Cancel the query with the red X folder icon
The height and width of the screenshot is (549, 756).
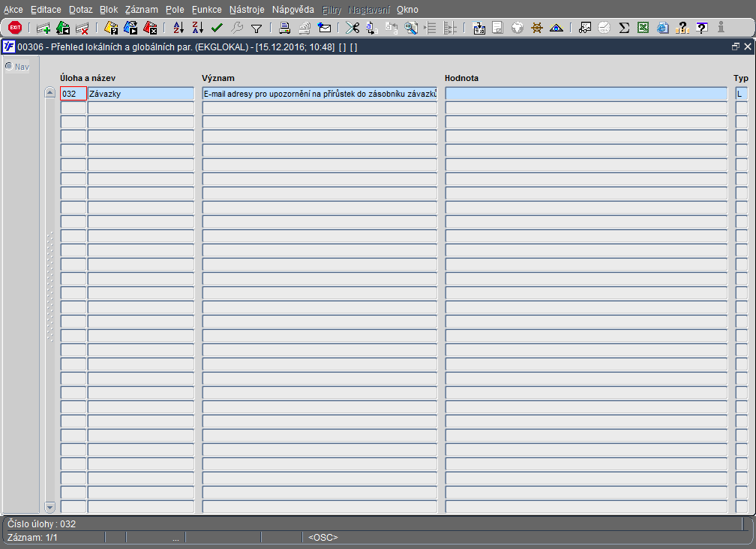(x=151, y=28)
